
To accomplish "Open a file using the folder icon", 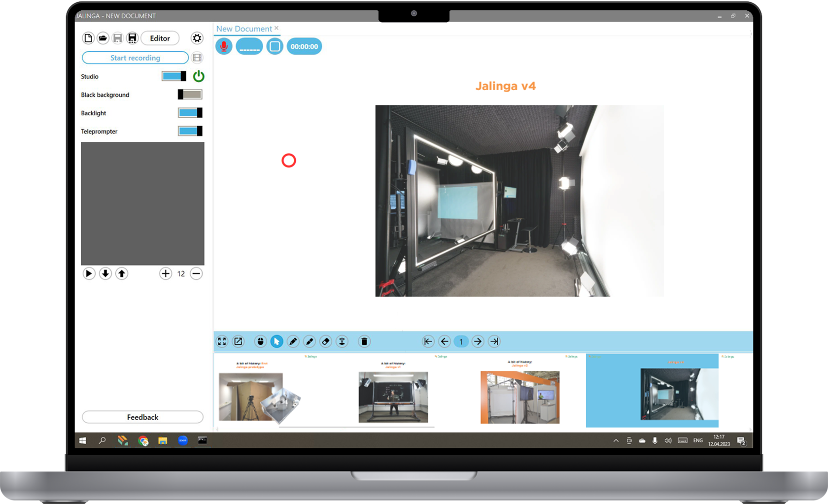I will pyautogui.click(x=103, y=38).
